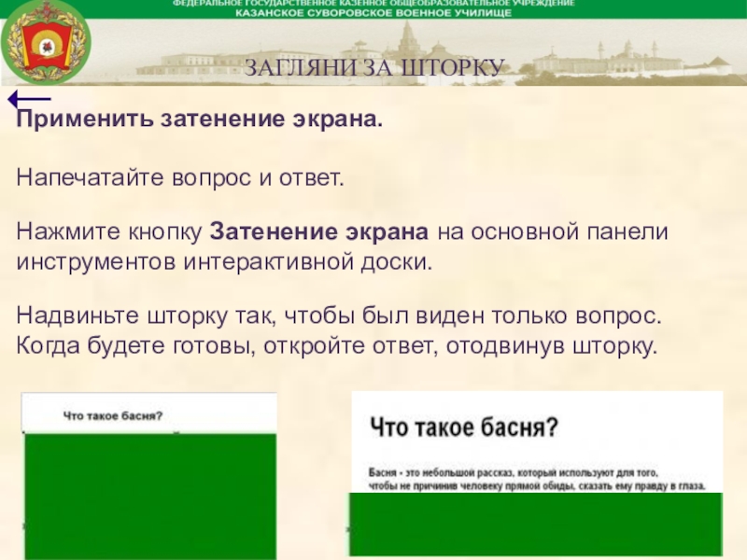747x560 pixels.
Task: Click the green shade in left screenshot
Action: click(x=150, y=497)
